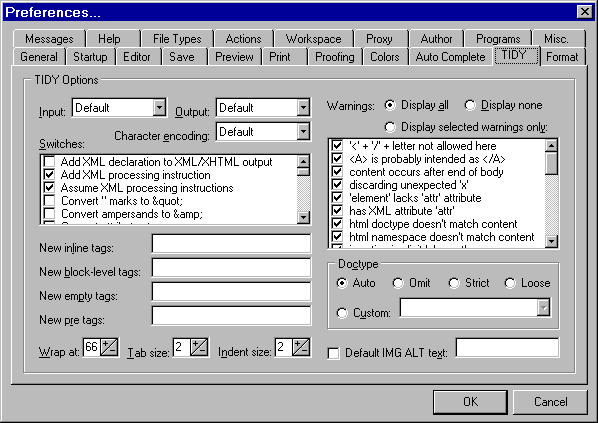
Task: Click Switches list scroll down arrow
Action: pos(303,217)
